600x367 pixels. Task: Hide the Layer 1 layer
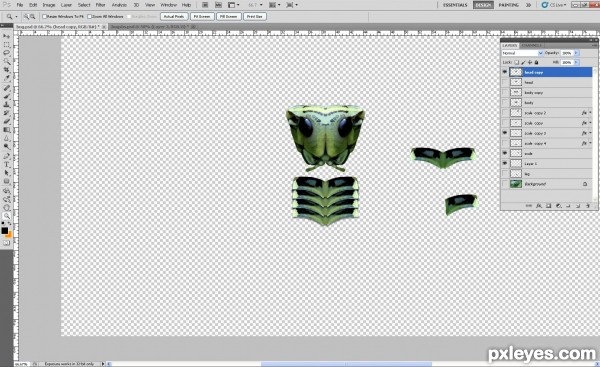click(505, 163)
